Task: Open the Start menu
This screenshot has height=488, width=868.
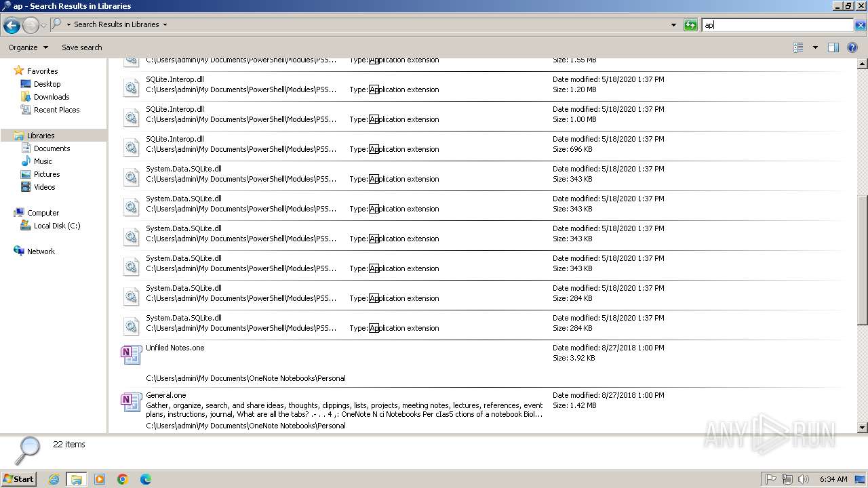Action: 19,479
